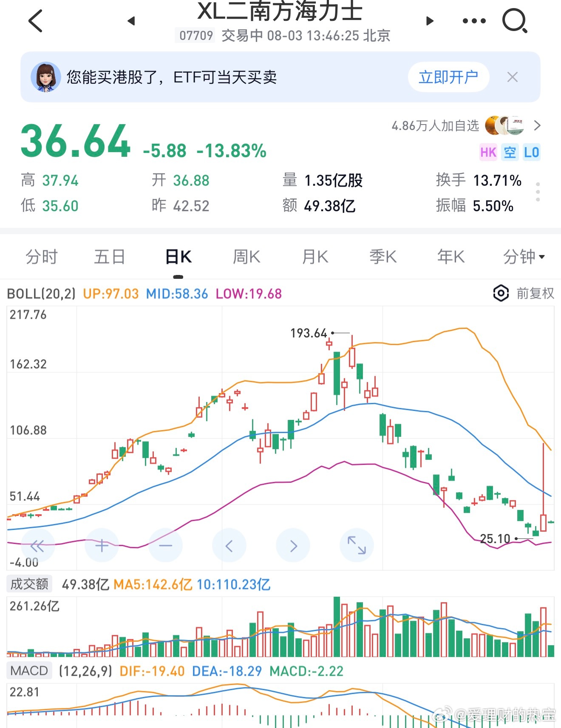Tap DEA:-18.29 MACD value

227,671
